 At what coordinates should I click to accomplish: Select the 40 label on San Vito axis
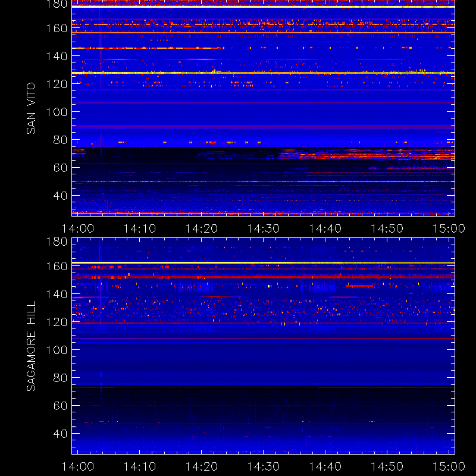[x=60, y=196]
